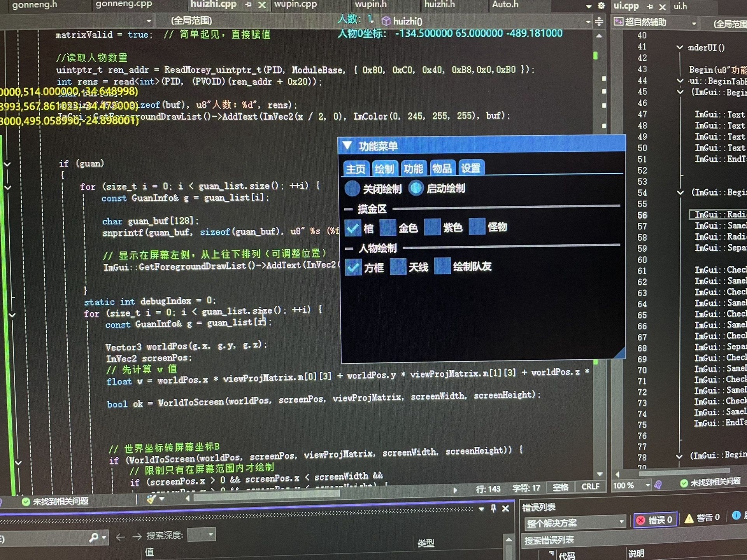Open the 绘制 tab in 功能菜单

click(x=385, y=168)
